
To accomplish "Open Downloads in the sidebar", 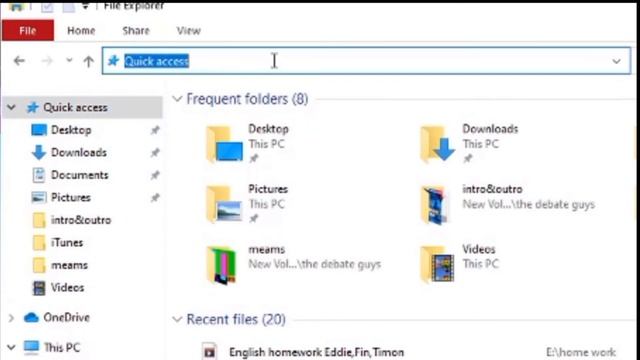I will coord(79,153).
